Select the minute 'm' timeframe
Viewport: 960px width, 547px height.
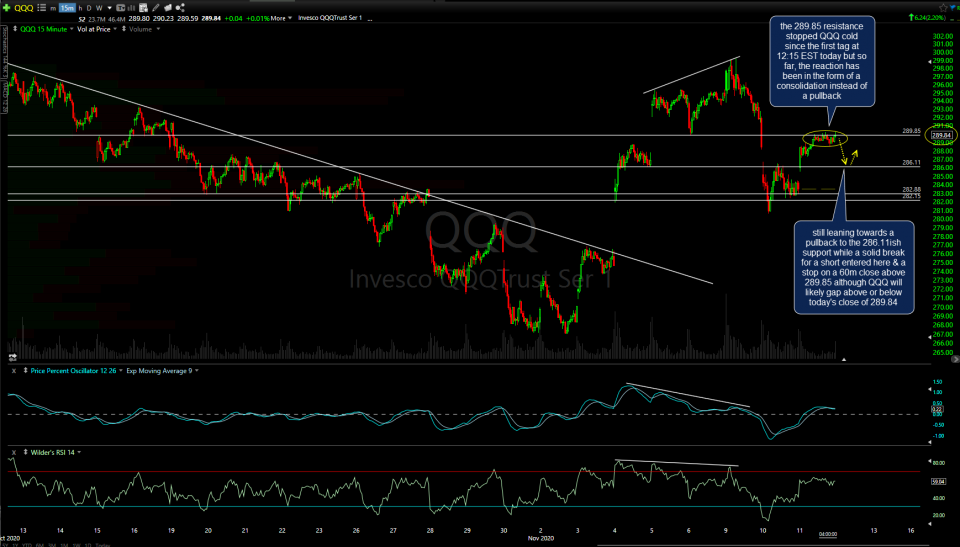pos(53,9)
